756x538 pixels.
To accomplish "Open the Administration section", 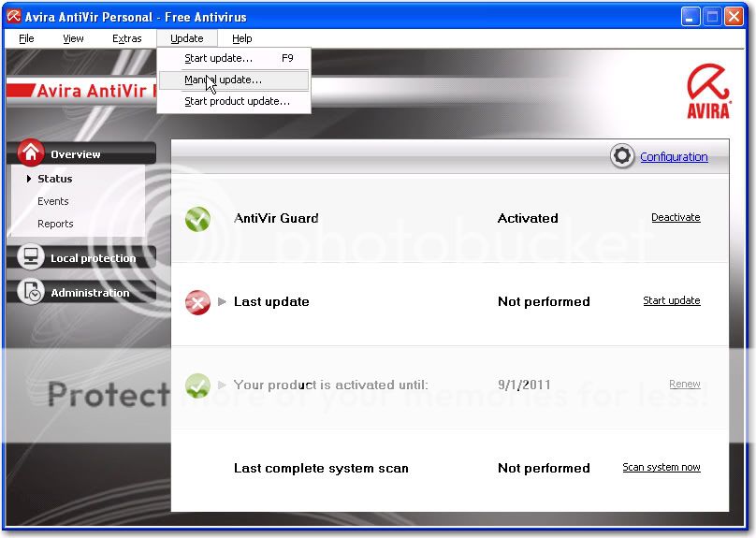I will pos(82,292).
